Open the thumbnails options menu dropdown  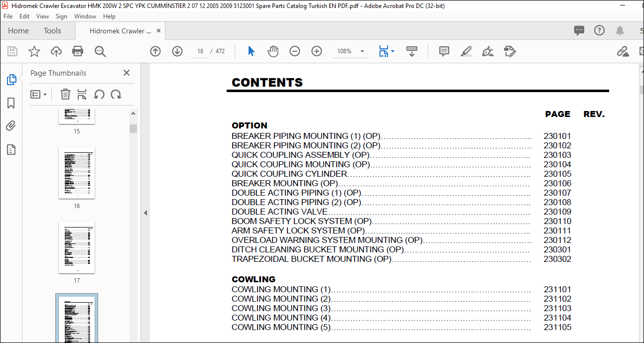tap(38, 94)
